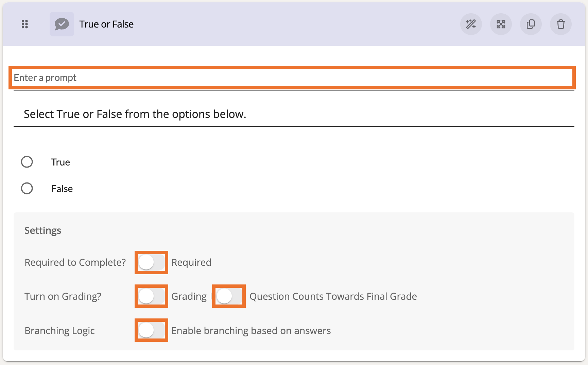Click the Enable branching based on answers label
This screenshot has height=365, width=588.
pos(251,331)
